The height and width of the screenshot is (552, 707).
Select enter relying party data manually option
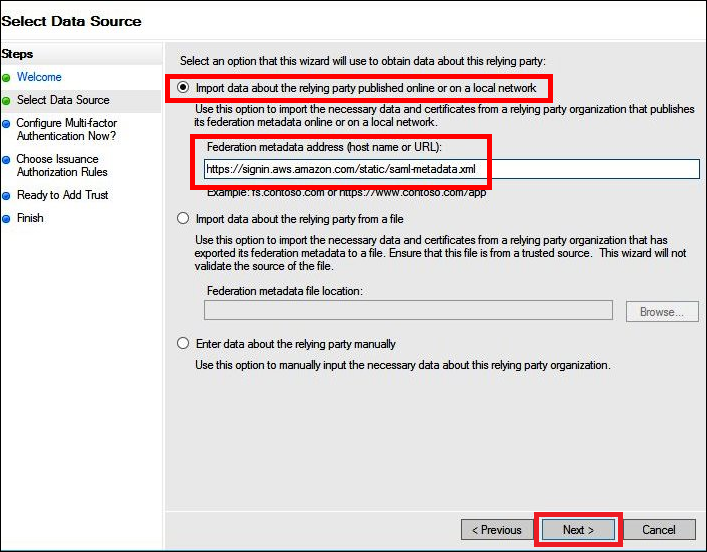tap(183, 344)
